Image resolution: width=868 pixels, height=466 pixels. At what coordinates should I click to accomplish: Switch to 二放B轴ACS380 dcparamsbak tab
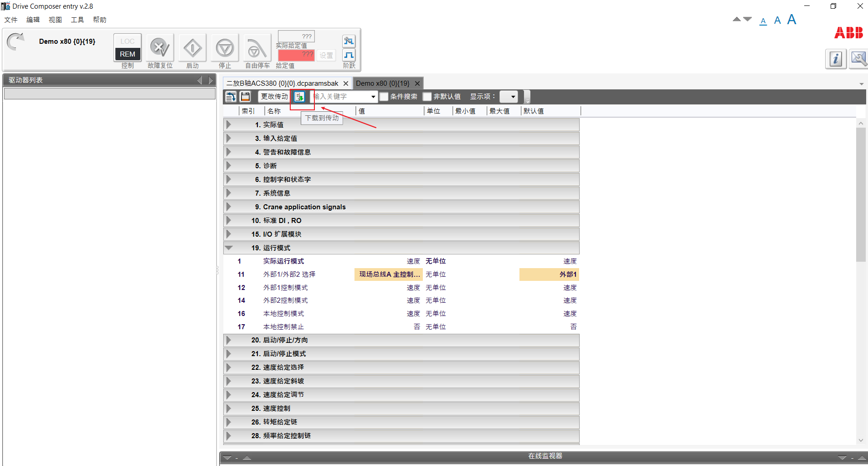[282, 83]
